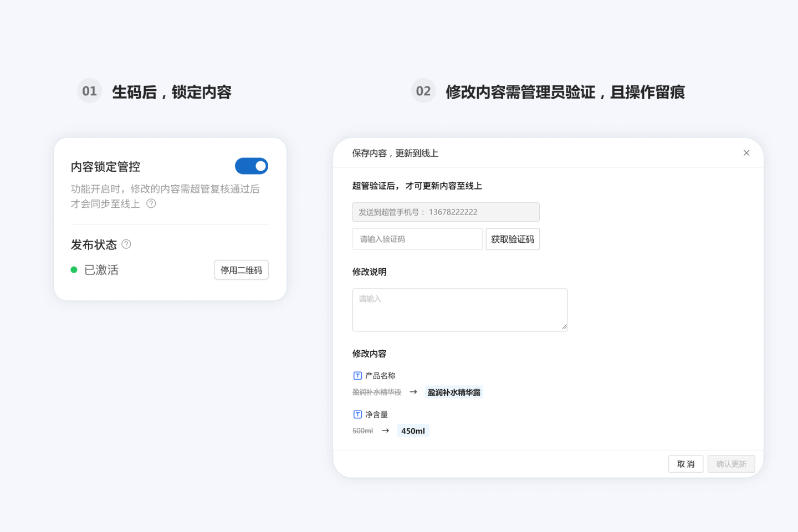Click the arrow after 500ml
Viewport: 798px width, 532px height.
click(385, 431)
